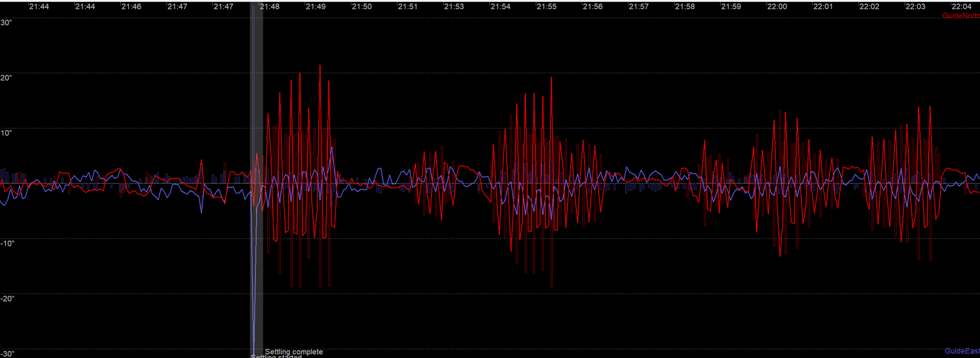
Task: Click the 22:02 time label
Action: pos(869,7)
